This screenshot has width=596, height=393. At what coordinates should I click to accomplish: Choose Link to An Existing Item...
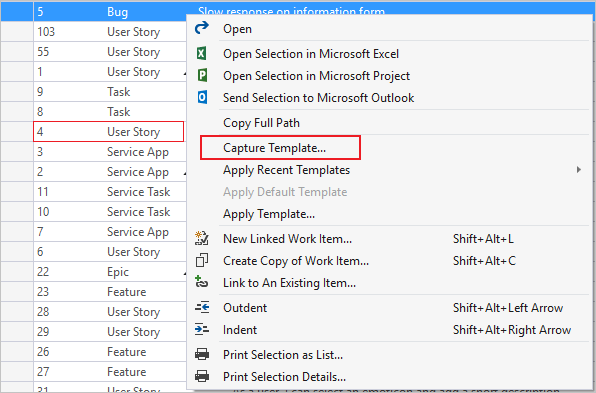(390, 283)
